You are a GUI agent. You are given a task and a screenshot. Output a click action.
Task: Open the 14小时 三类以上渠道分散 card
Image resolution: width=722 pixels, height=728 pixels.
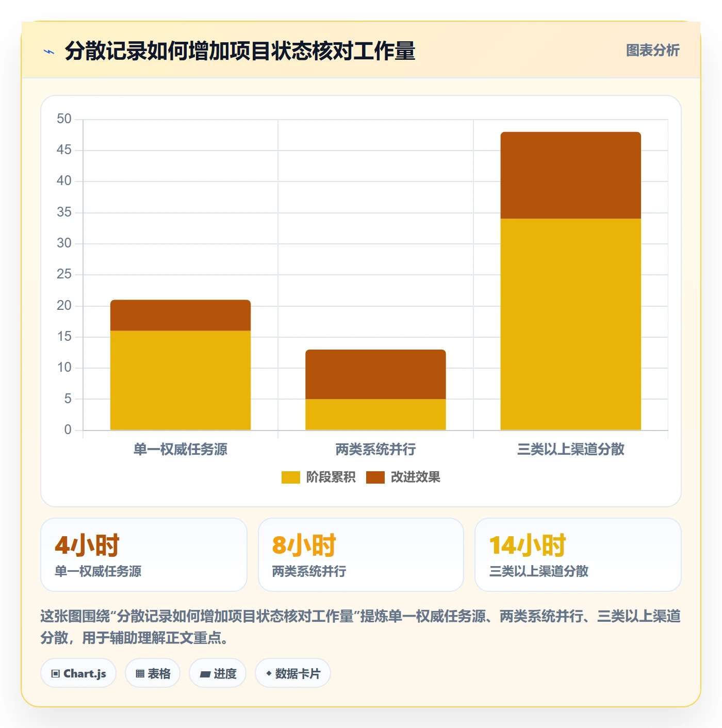point(578,555)
